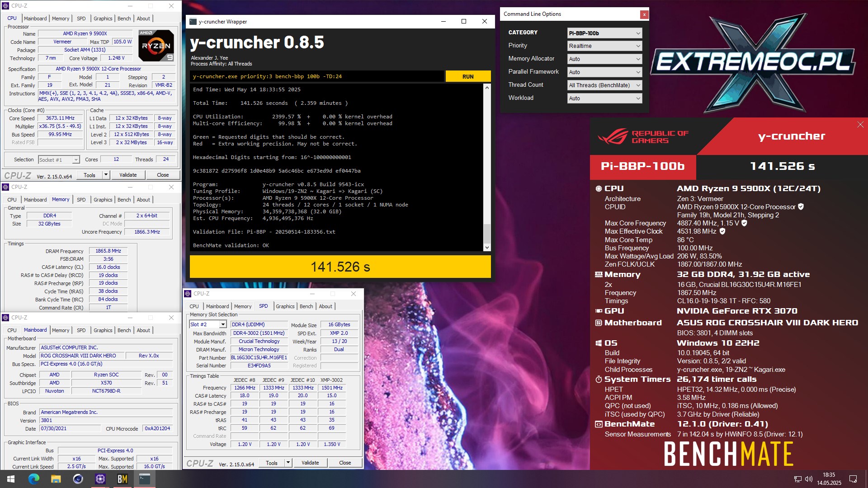Open Windows Start menu
This screenshot has height=488, width=868.
[11, 479]
